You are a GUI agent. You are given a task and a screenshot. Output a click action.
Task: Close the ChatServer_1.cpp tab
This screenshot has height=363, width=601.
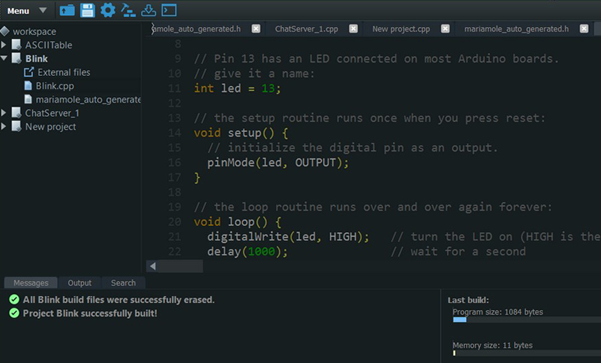[353, 29]
